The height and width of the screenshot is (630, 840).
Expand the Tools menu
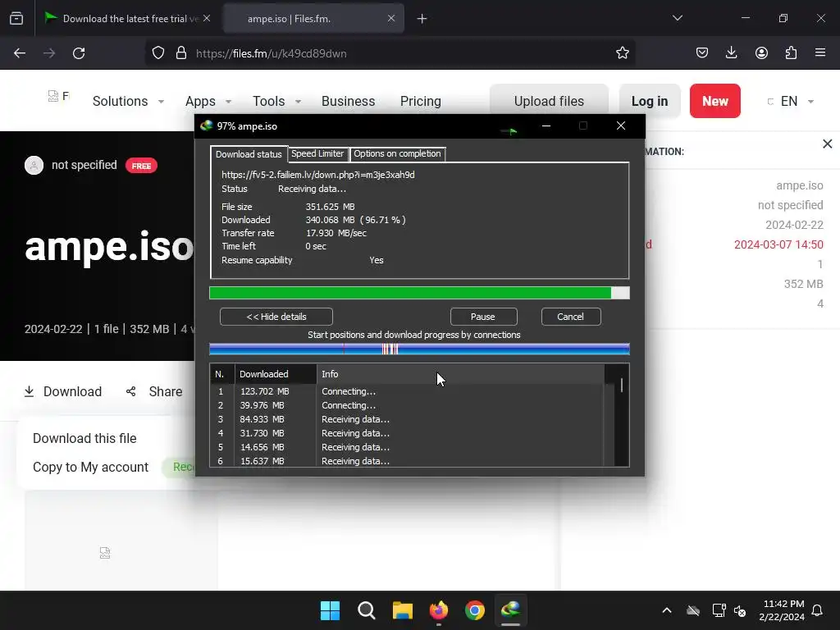pos(276,101)
